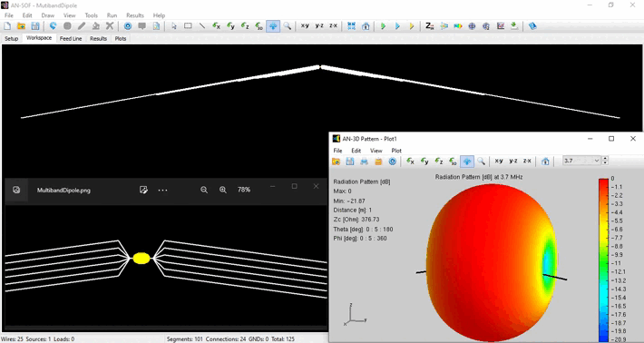Click the dB color scale bar
644x343 pixels.
click(603, 260)
